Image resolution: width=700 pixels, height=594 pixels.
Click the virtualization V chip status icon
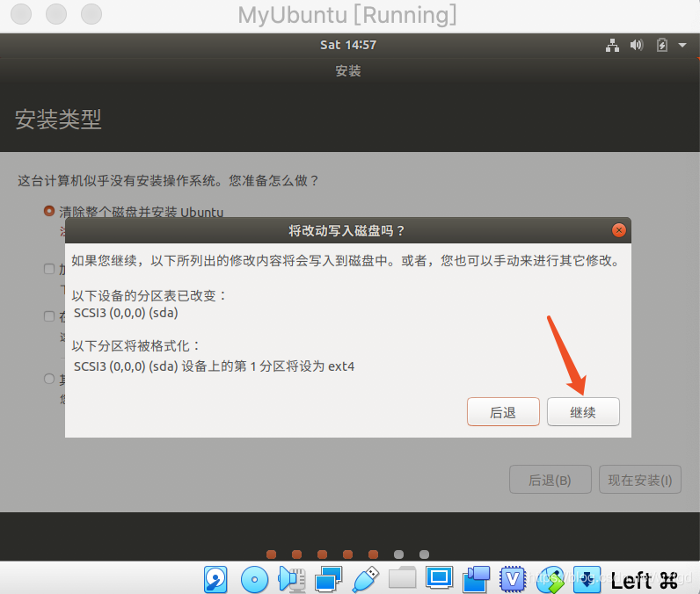tap(513, 579)
